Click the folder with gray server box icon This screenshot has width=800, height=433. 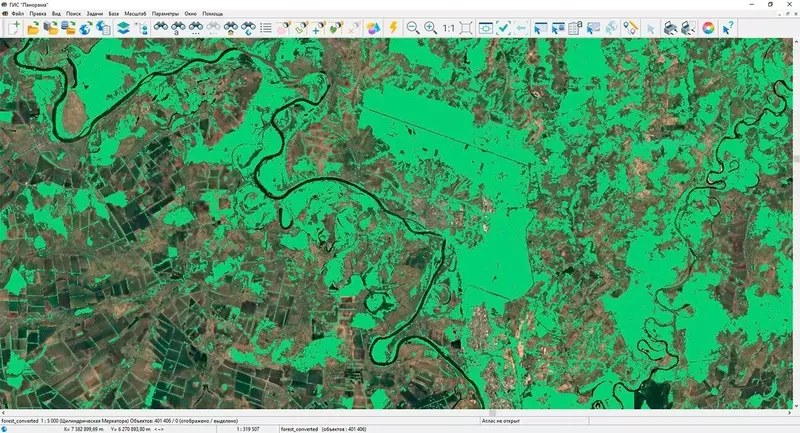pyautogui.click(x=51, y=28)
